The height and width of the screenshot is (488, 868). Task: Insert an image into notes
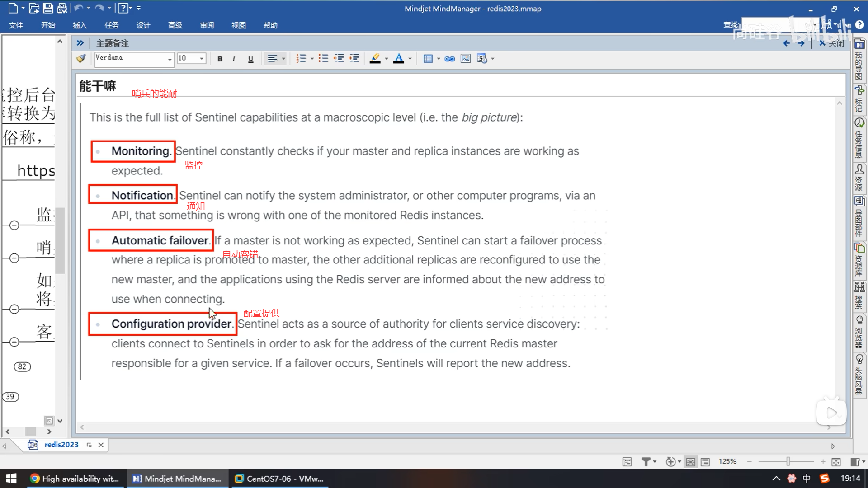[465, 59]
